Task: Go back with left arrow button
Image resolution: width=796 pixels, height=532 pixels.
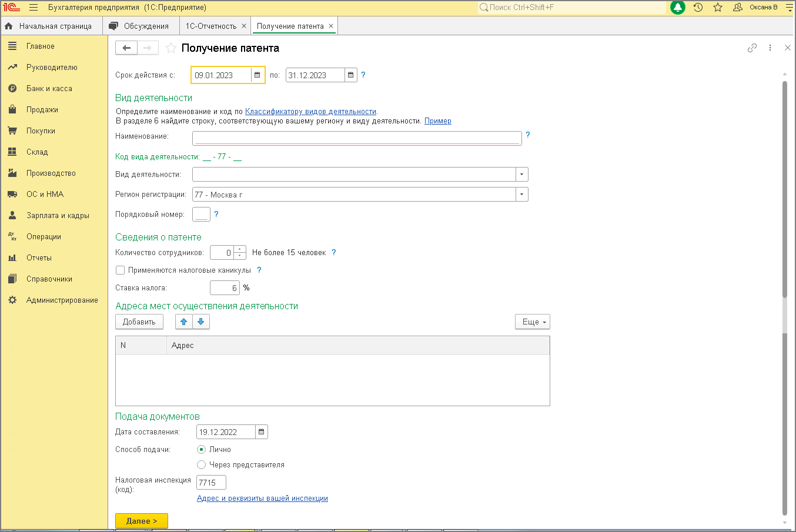Action: 126,48
